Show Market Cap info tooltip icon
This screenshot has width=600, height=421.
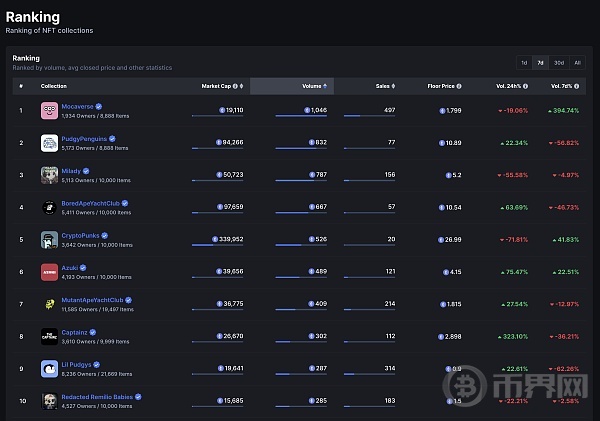235,86
